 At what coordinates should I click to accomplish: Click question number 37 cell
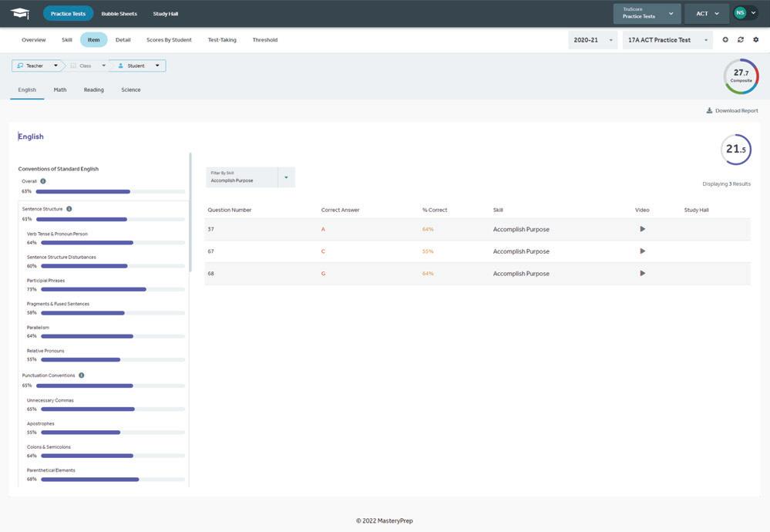[210, 229]
